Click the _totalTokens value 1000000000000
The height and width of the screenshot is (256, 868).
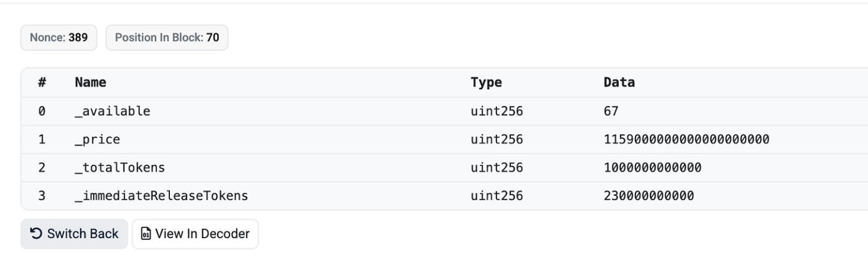click(653, 168)
